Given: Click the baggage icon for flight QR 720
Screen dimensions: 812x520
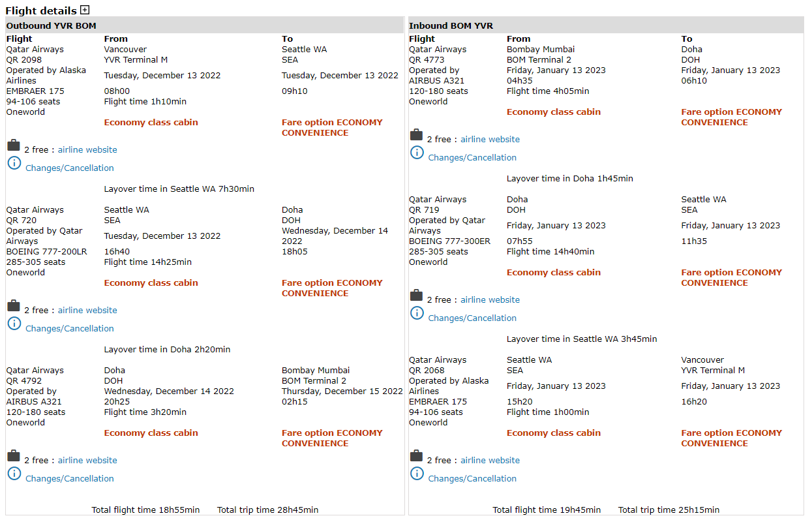Looking at the screenshot, I should click(x=14, y=306).
